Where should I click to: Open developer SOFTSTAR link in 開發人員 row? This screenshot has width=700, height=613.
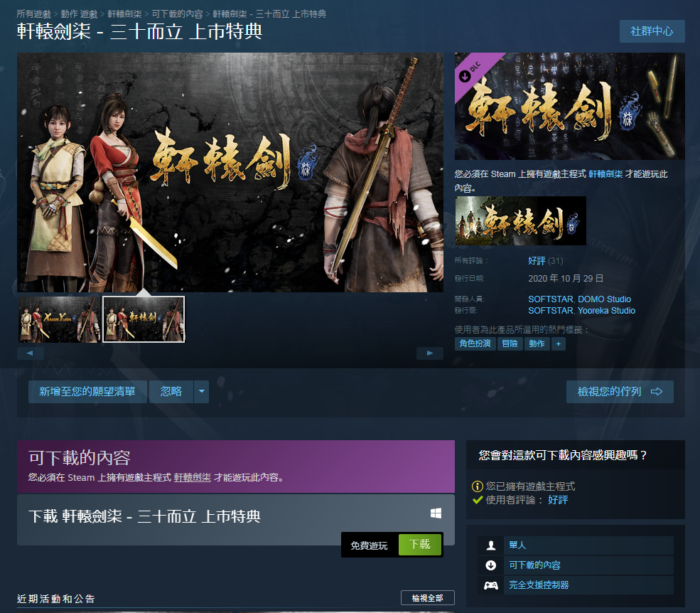(551, 299)
